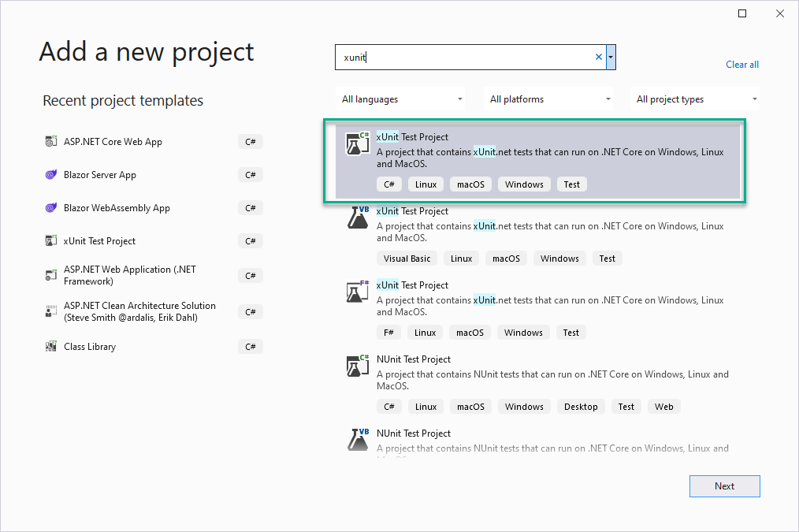This screenshot has width=799, height=532.
Task: Click the ASP.NET Clean Architecture Solution icon
Action: (52, 311)
